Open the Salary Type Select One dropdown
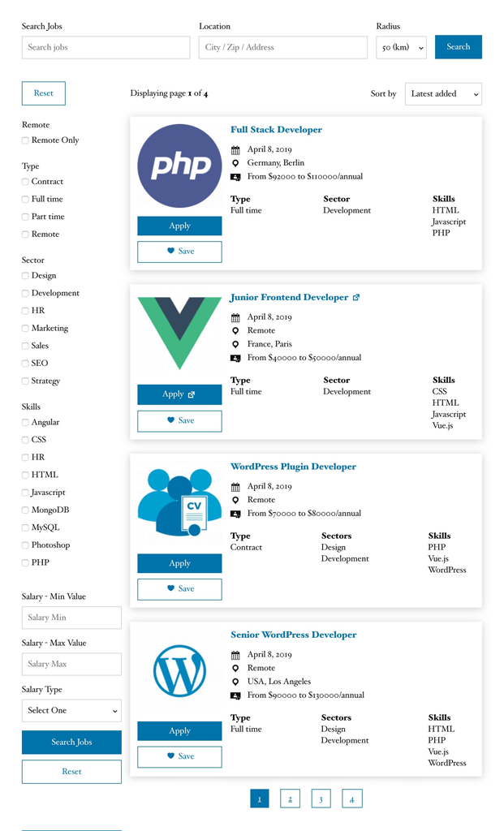The width and height of the screenshot is (504, 831). click(x=71, y=710)
